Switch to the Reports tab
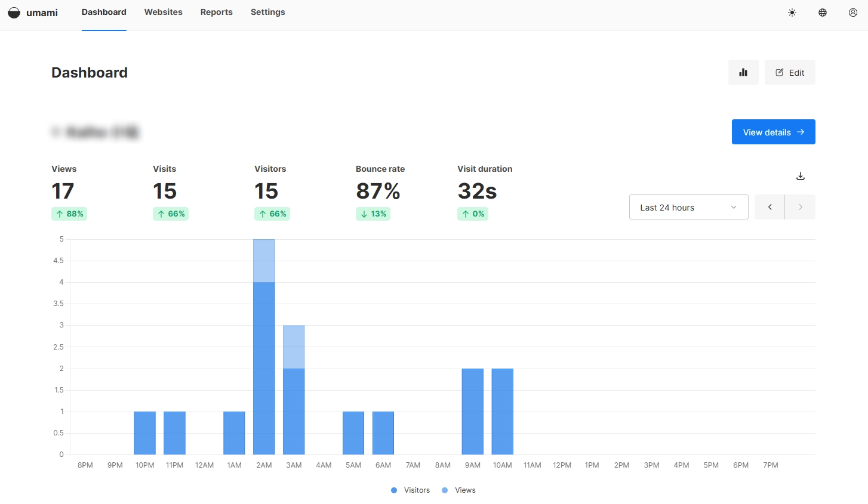Viewport: 868px width, 504px height. click(x=216, y=12)
